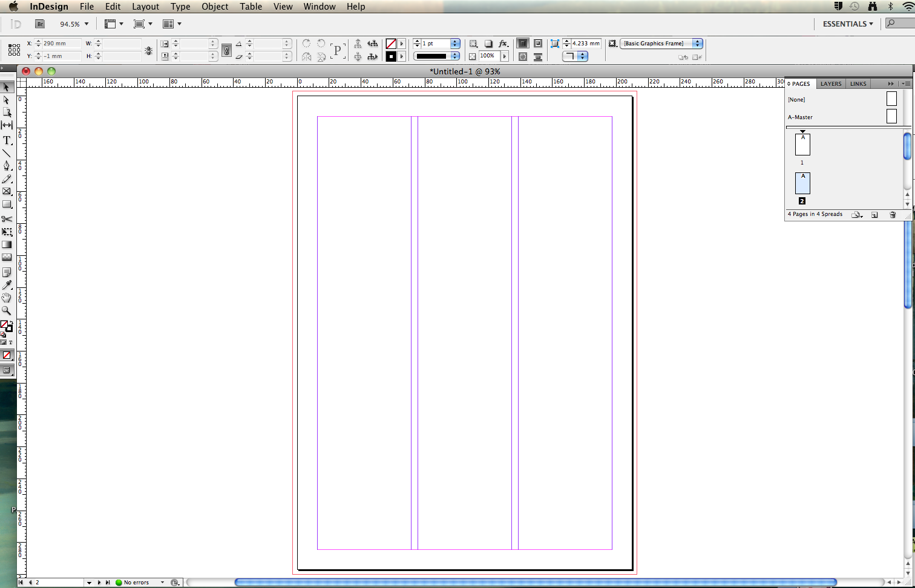The height and width of the screenshot is (588, 915).
Task: Pick the Eyedropper tool
Action: point(7,284)
